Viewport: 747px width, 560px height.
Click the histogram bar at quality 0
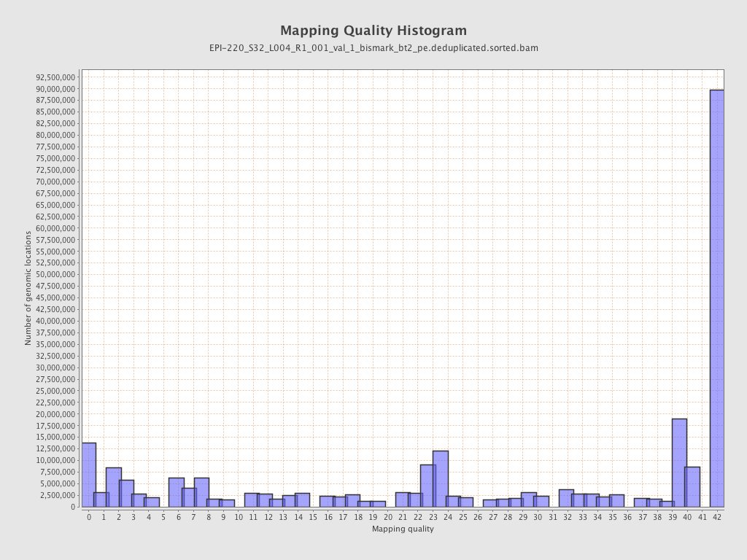(x=89, y=475)
